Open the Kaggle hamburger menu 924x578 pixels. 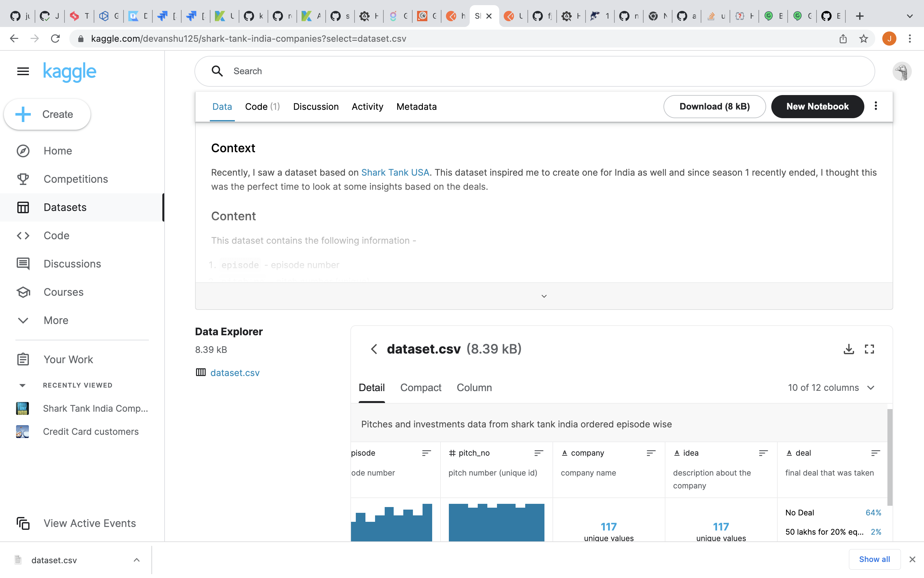click(x=23, y=71)
